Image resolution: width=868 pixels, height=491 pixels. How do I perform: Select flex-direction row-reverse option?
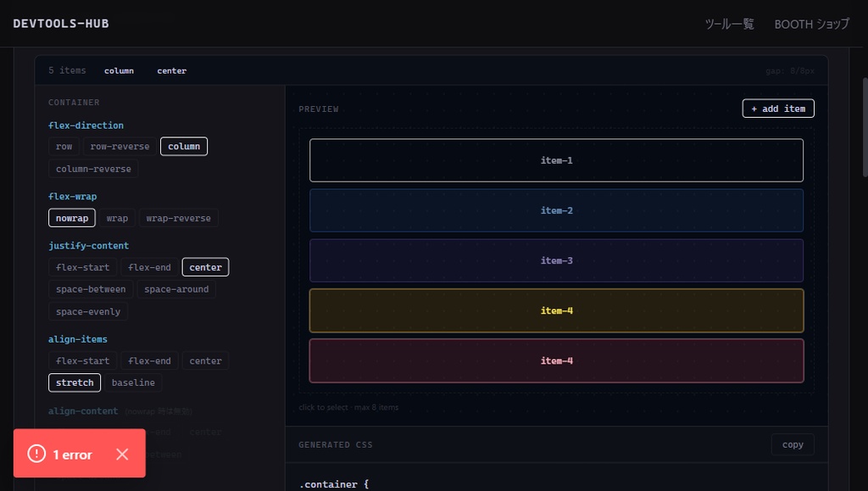(x=120, y=146)
